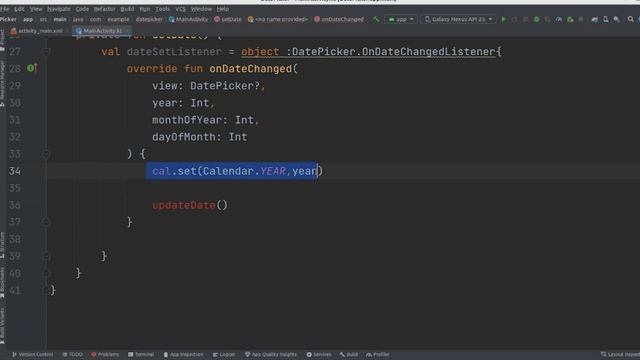Click the 'app' breadcrumb in navigation bar
This screenshot has height=360, width=640.
[28, 19]
